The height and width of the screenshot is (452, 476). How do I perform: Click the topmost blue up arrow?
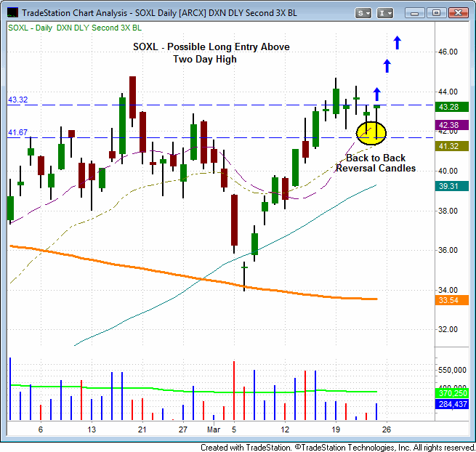[x=397, y=43]
